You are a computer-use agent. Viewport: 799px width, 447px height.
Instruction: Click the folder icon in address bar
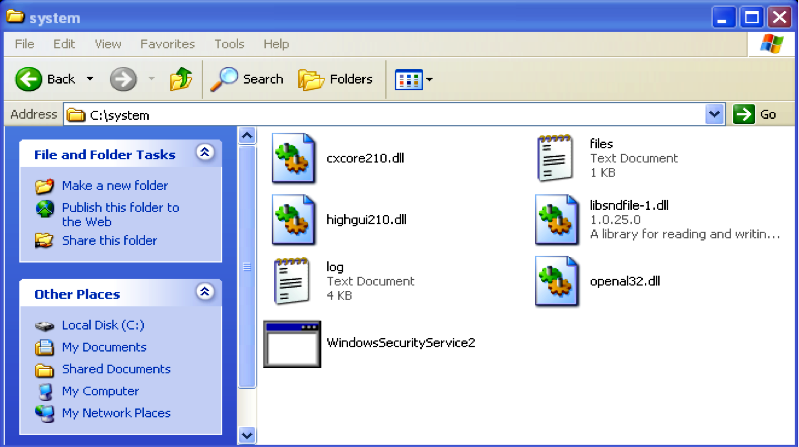click(76, 115)
